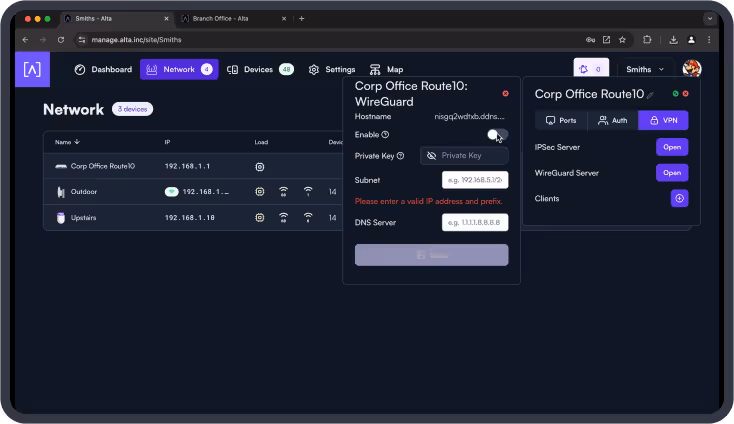The image size is (734, 424).
Task: Click IP 192.168.1.18 cell
Action: tap(190, 217)
